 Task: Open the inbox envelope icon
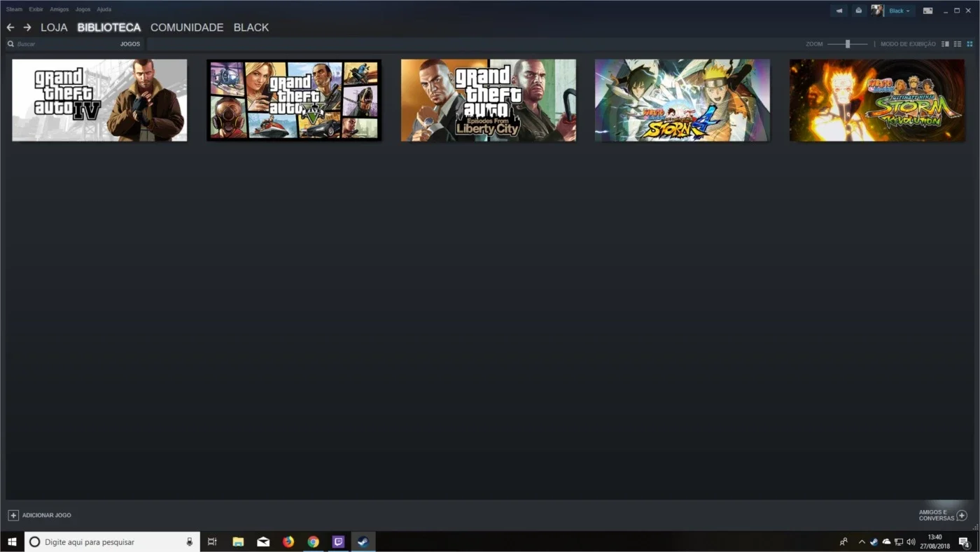(858, 11)
